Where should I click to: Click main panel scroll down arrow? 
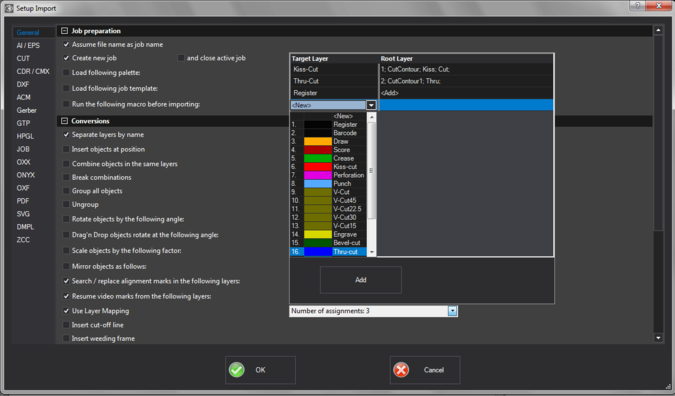(658, 338)
